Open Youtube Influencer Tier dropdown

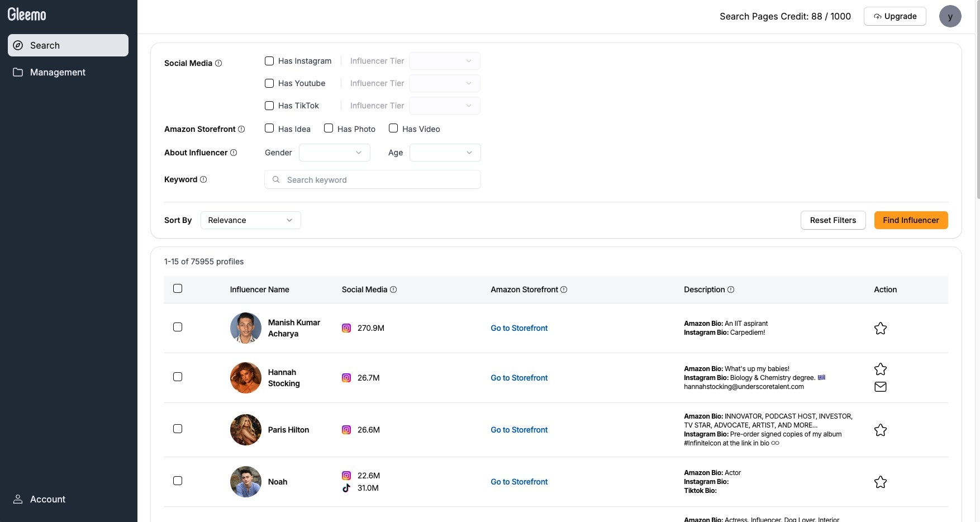(x=445, y=83)
